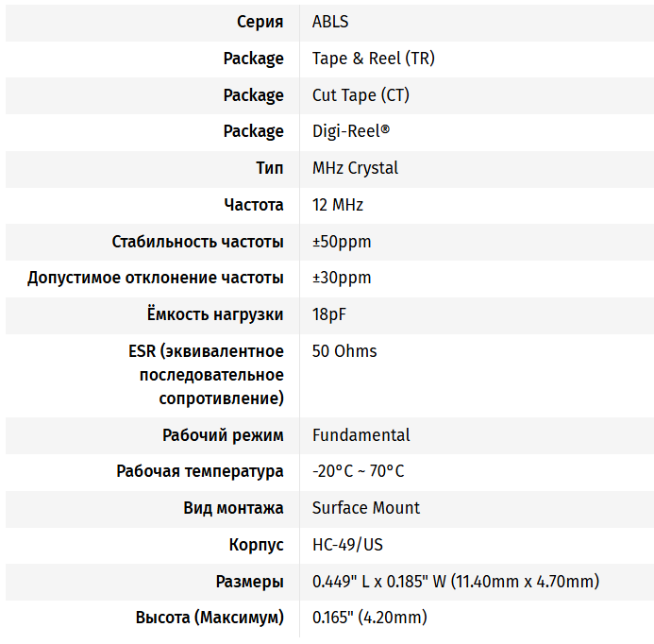The height and width of the screenshot is (644, 654).
Task: Select the Digi-Reel® package value
Action: (350, 131)
